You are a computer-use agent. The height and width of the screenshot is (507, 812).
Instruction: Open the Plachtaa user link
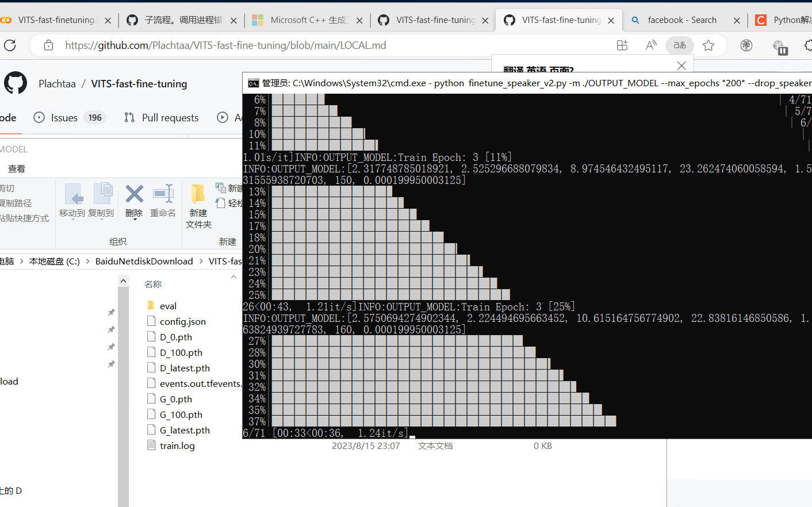point(57,84)
